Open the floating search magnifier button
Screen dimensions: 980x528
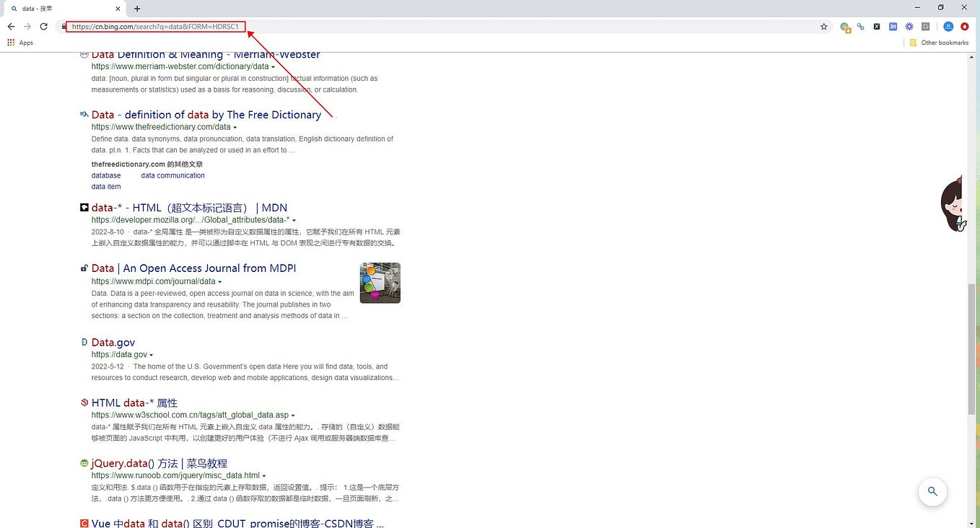tap(932, 491)
